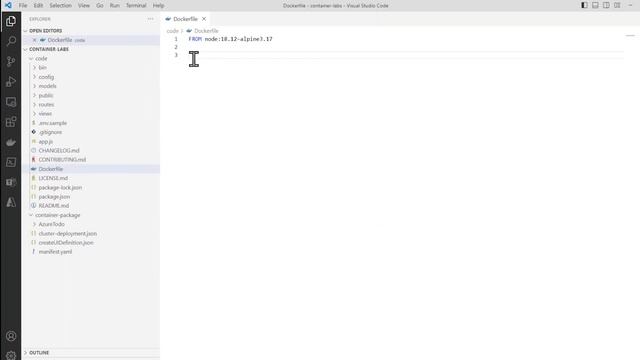Select the Dockerfile editor tab
The width and height of the screenshot is (640, 360).
(185, 19)
